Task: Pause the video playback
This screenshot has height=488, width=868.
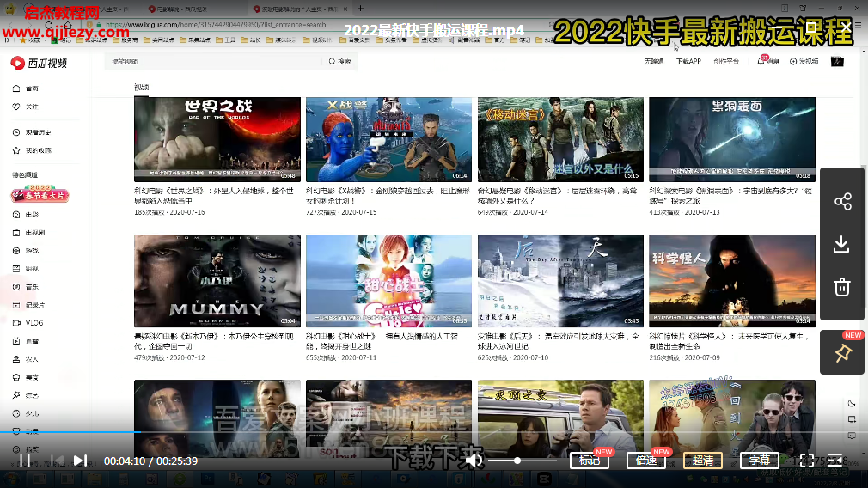Action: coord(25,461)
